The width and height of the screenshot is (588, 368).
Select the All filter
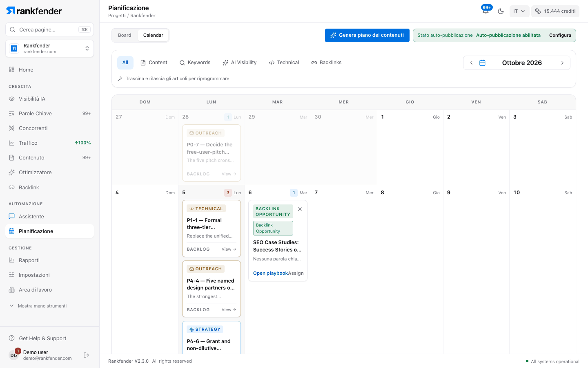[125, 63]
